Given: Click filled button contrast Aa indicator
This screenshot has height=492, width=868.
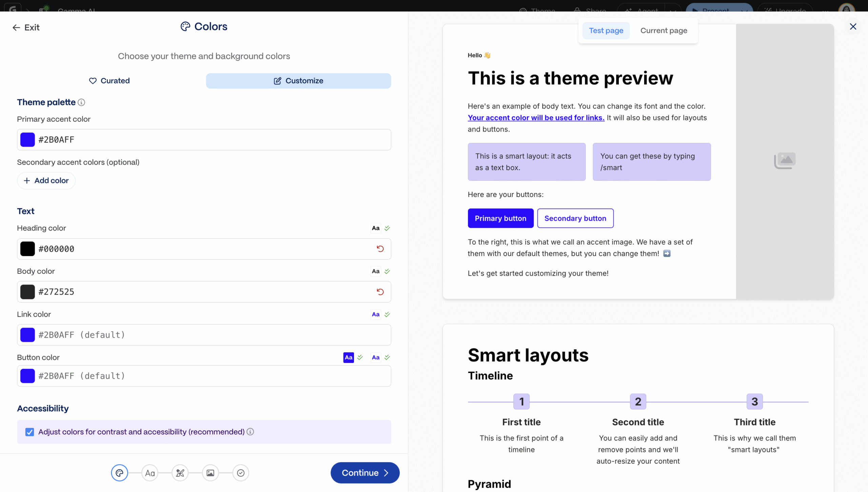Looking at the screenshot, I should pos(349,357).
